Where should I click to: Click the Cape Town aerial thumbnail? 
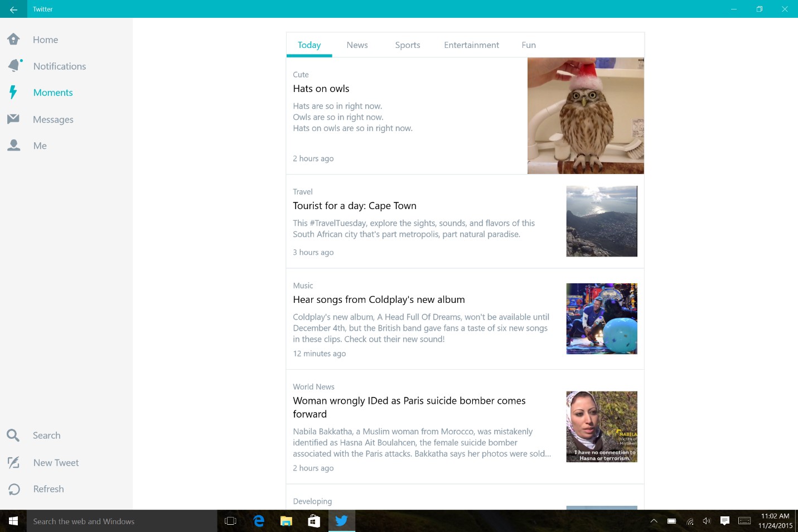(601, 221)
